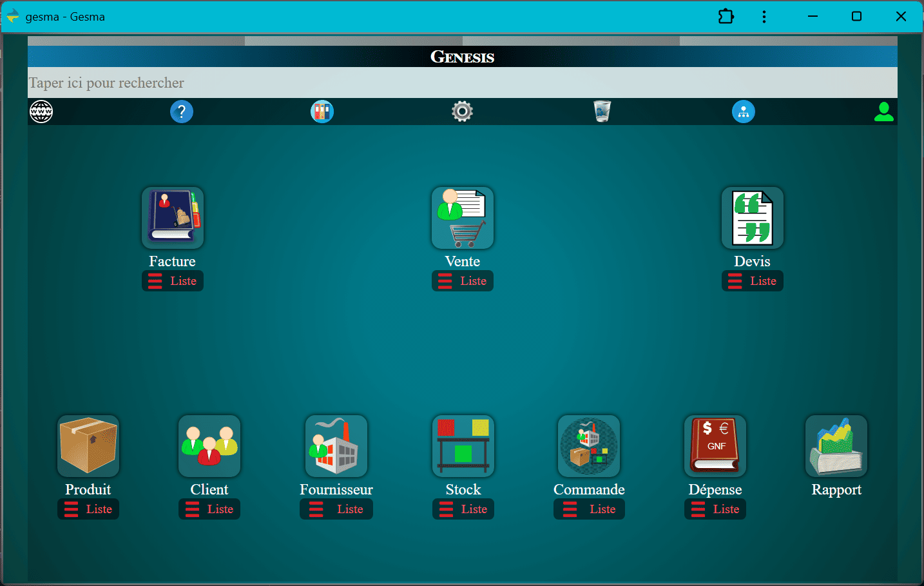Open the Vente shopping cart icon
Viewport: 924px width, 586px height.
click(463, 218)
